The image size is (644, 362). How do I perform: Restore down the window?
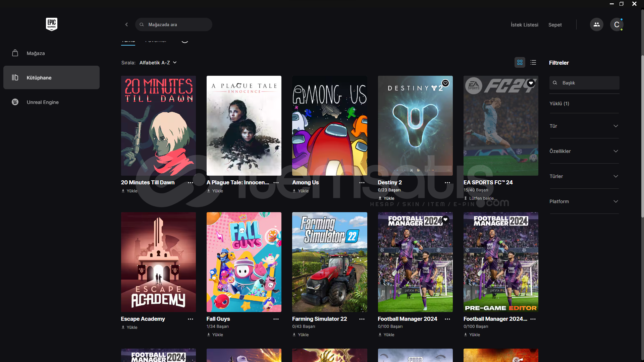coord(621,4)
